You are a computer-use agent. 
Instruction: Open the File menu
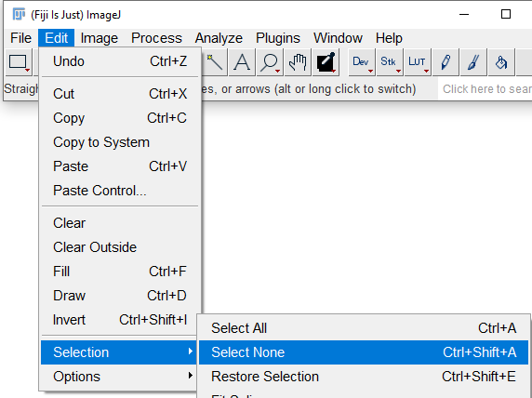20,38
